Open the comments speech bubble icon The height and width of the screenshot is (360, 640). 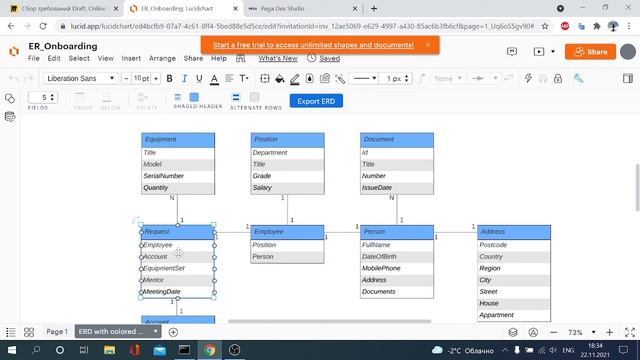512,51
